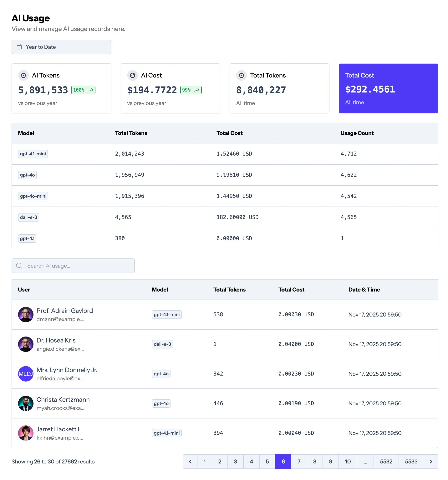The height and width of the screenshot is (480, 448).
Task: Click the 100% trend badge arrow
Action: (90, 90)
